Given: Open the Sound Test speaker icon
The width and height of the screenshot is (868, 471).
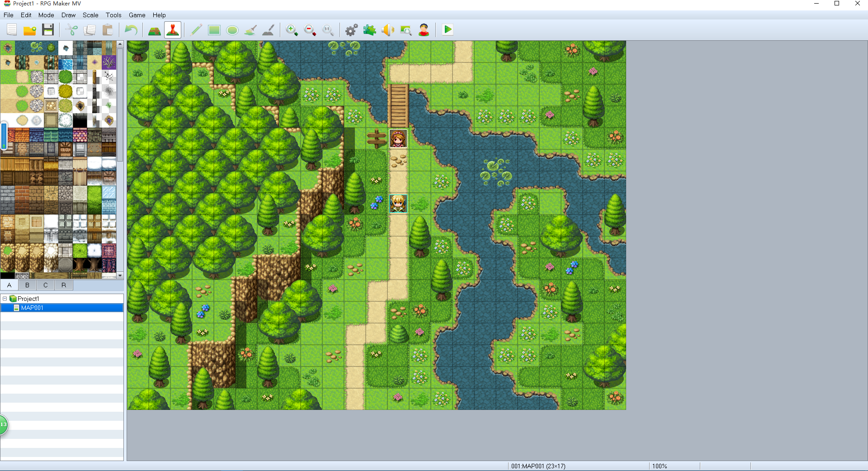Looking at the screenshot, I should [x=388, y=30].
